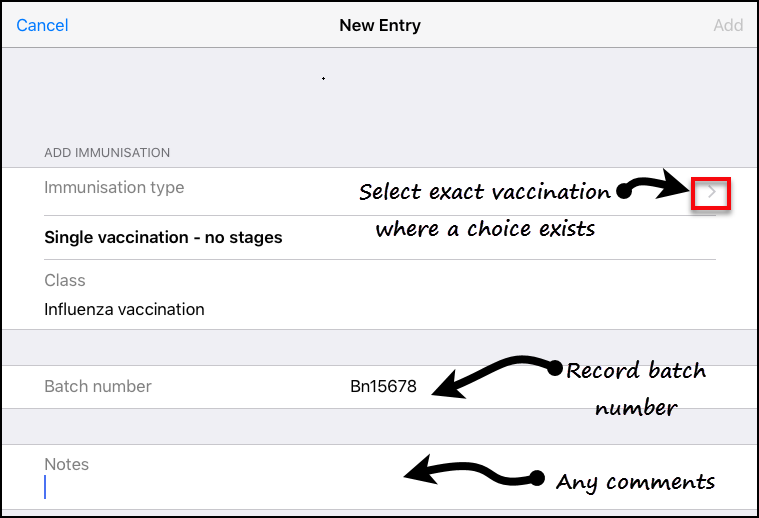The width and height of the screenshot is (759, 518).
Task: Click the 'Record batch number' annotation
Action: point(635,388)
